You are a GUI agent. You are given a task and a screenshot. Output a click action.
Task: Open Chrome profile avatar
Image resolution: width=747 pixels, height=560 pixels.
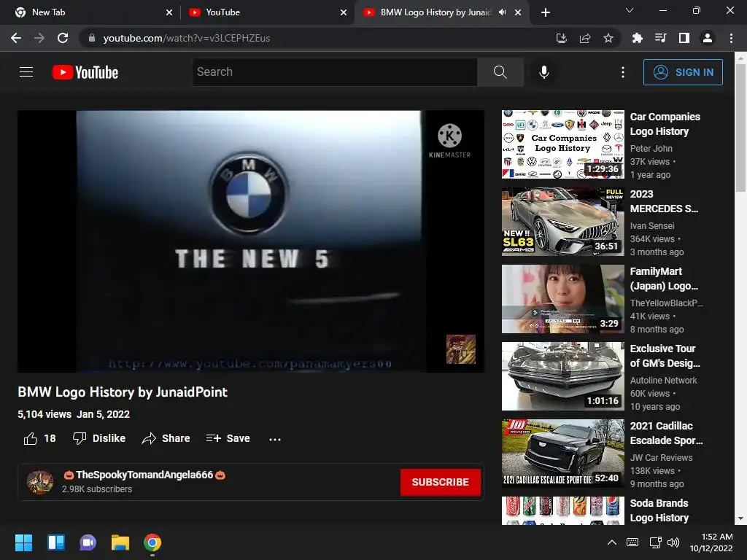click(x=708, y=38)
